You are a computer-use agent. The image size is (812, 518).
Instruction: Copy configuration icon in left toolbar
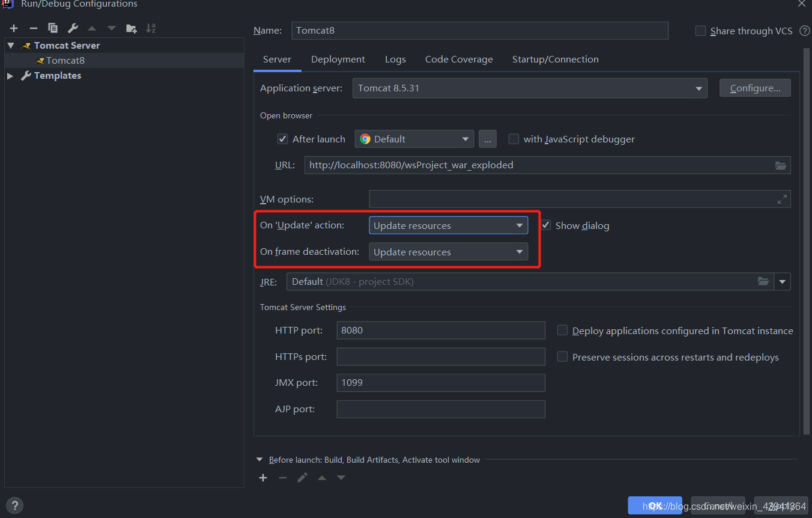[x=53, y=28]
